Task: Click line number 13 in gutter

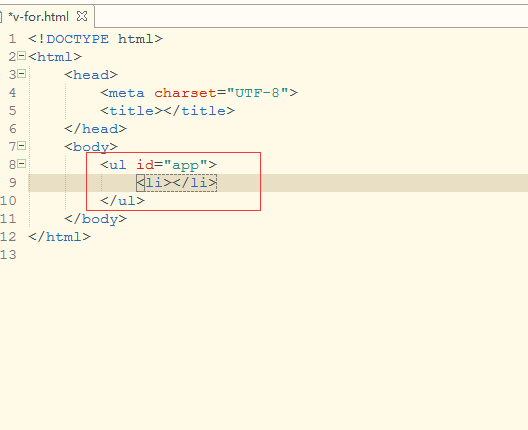Action: [x=8, y=255]
